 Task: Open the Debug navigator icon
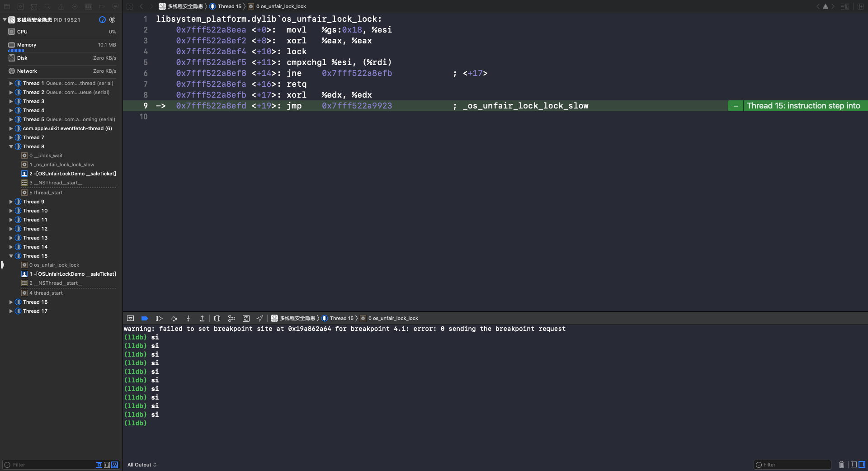(x=88, y=6)
